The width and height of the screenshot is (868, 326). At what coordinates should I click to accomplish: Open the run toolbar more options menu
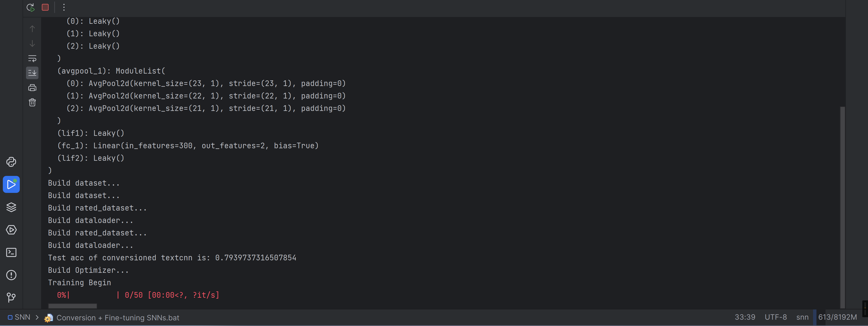tap(64, 7)
